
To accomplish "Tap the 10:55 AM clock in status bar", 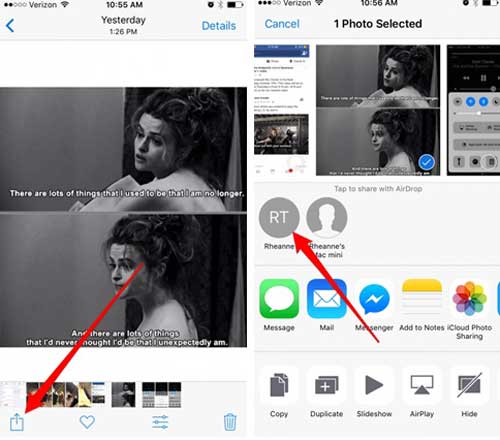I will click(124, 5).
